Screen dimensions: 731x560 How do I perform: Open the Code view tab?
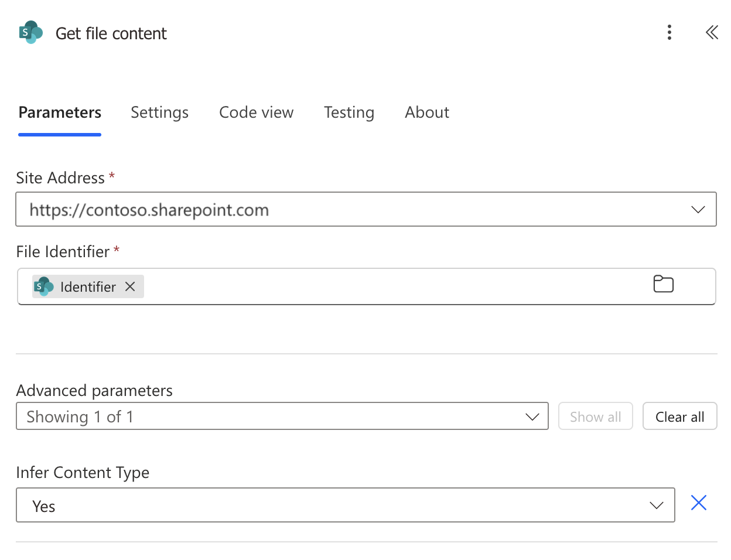[x=256, y=112]
